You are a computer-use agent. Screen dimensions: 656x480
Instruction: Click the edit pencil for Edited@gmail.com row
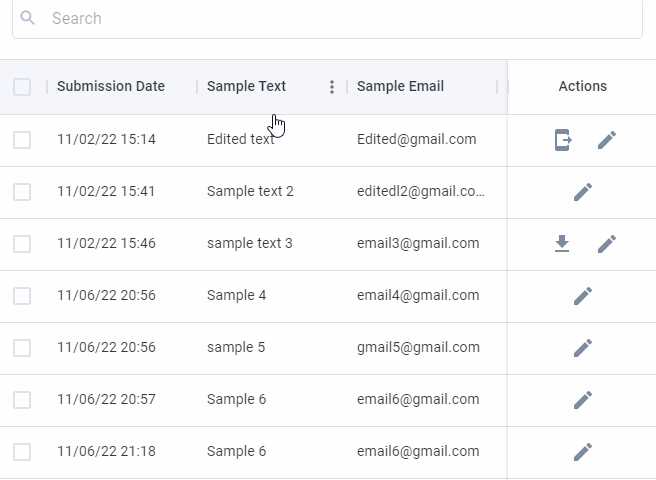click(607, 140)
